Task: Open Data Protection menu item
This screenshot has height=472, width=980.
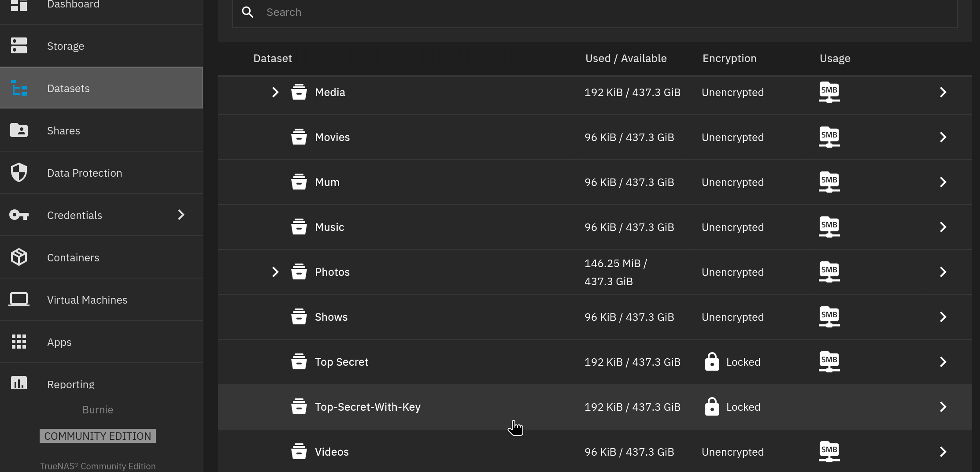Action: 101,173
